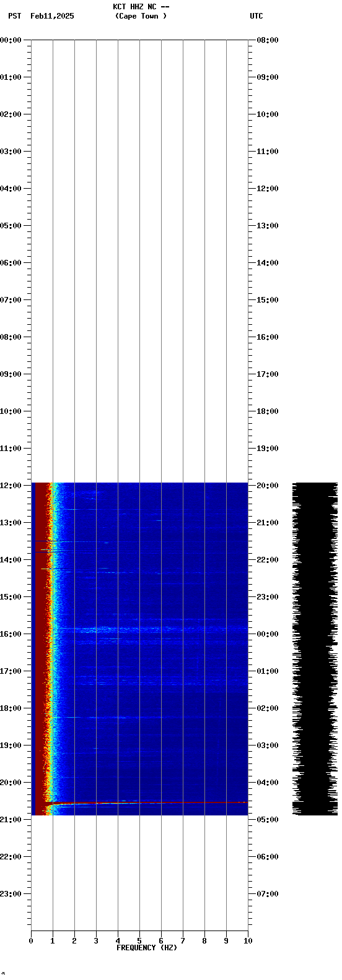Image resolution: width=342 pixels, height=980 pixels.
Task: Click the 'Feb11,2025' date label
Action: pos(52,16)
